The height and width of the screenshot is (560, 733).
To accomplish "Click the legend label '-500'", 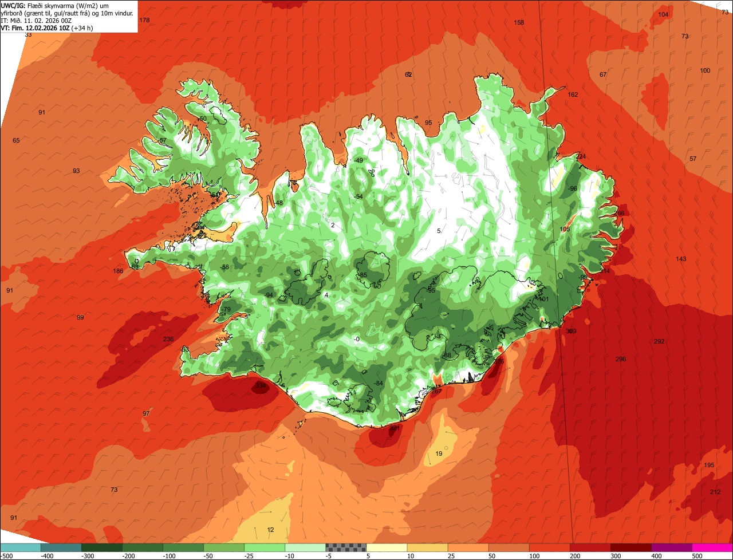I will (x=7, y=556).
